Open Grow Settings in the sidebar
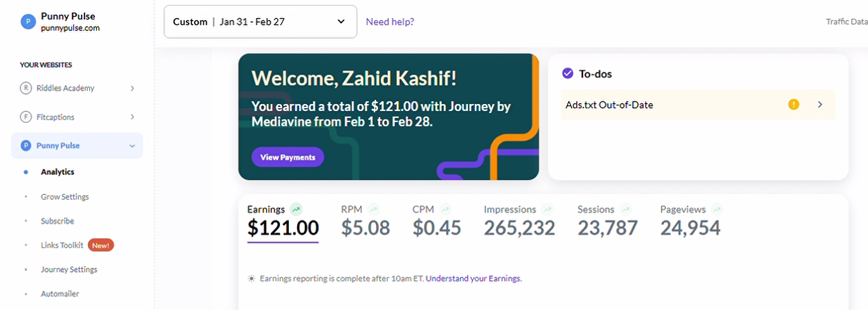Image resolution: width=868 pixels, height=310 pixels. pyautogui.click(x=65, y=197)
